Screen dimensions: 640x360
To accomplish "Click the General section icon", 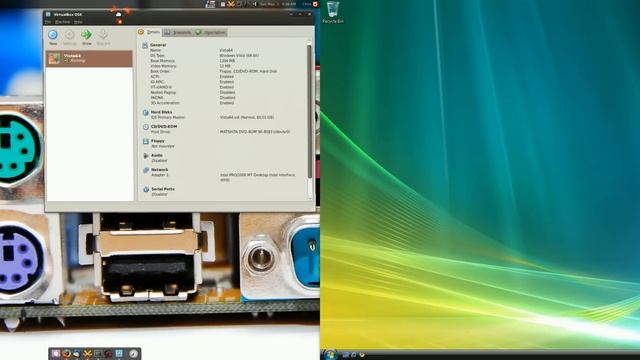I will 145,45.
